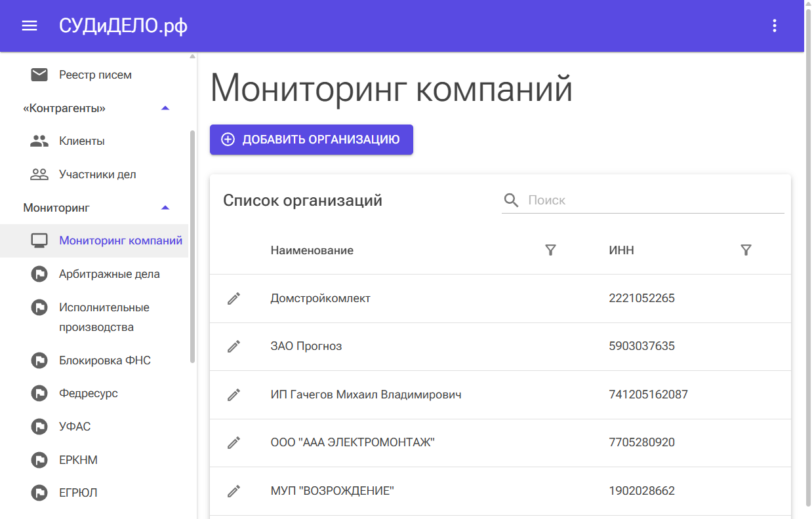Image resolution: width=812 pixels, height=519 pixels.
Task: Go to Клиенты page
Action: click(82, 141)
